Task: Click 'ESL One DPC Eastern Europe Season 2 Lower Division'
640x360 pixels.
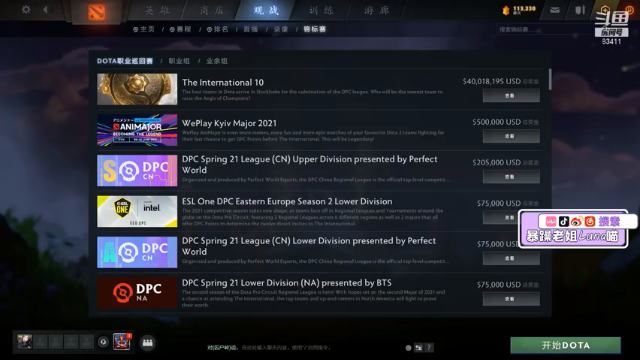Action: point(287,201)
